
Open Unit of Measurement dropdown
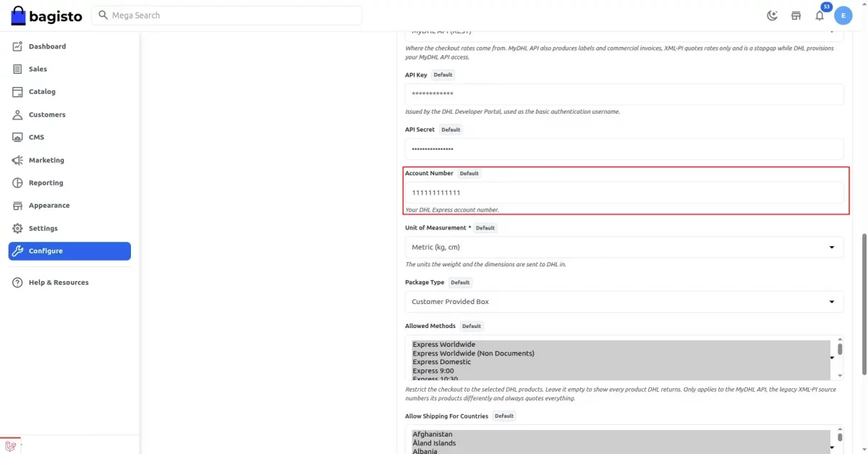coord(624,247)
